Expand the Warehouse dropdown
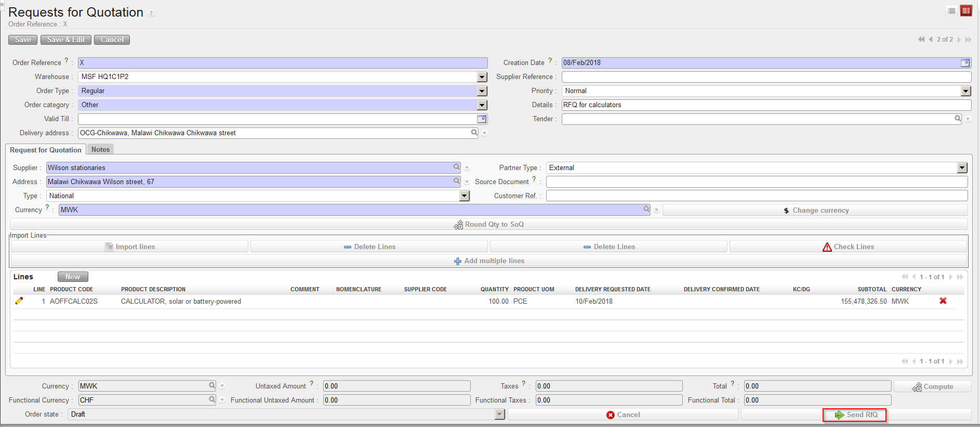Viewport: 980px width, 427px height. coord(482,77)
